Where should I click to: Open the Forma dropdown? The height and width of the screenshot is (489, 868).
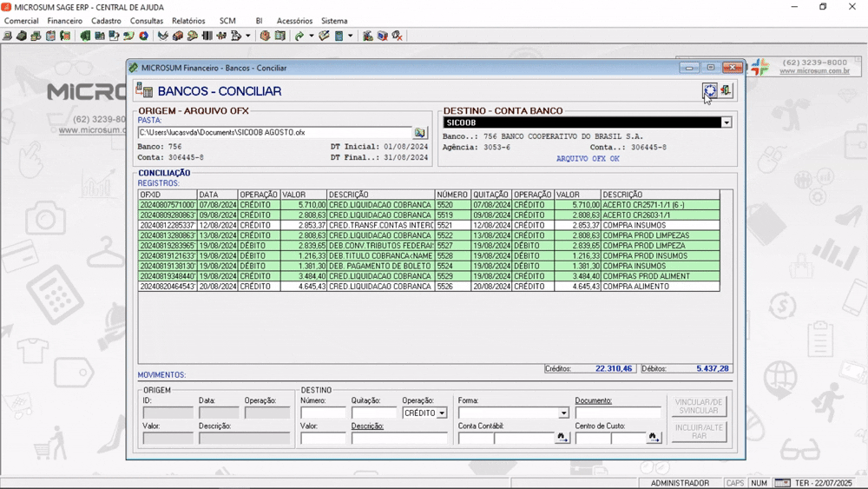point(563,413)
